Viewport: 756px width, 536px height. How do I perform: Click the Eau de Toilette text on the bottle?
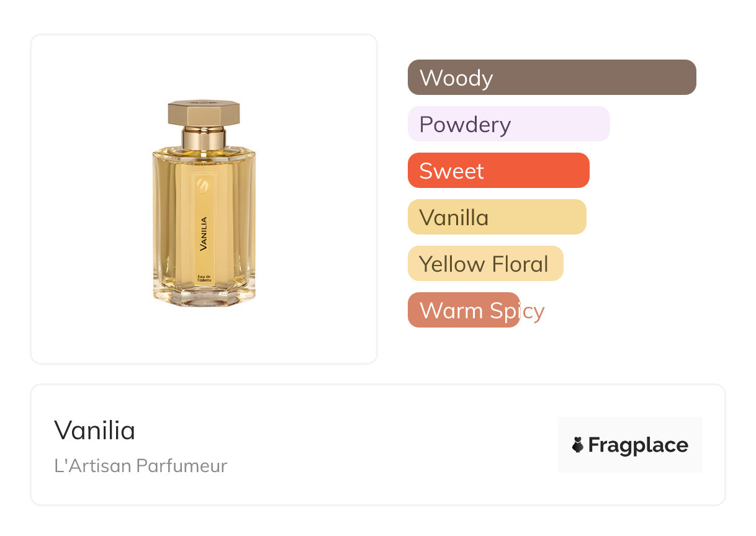click(x=204, y=279)
